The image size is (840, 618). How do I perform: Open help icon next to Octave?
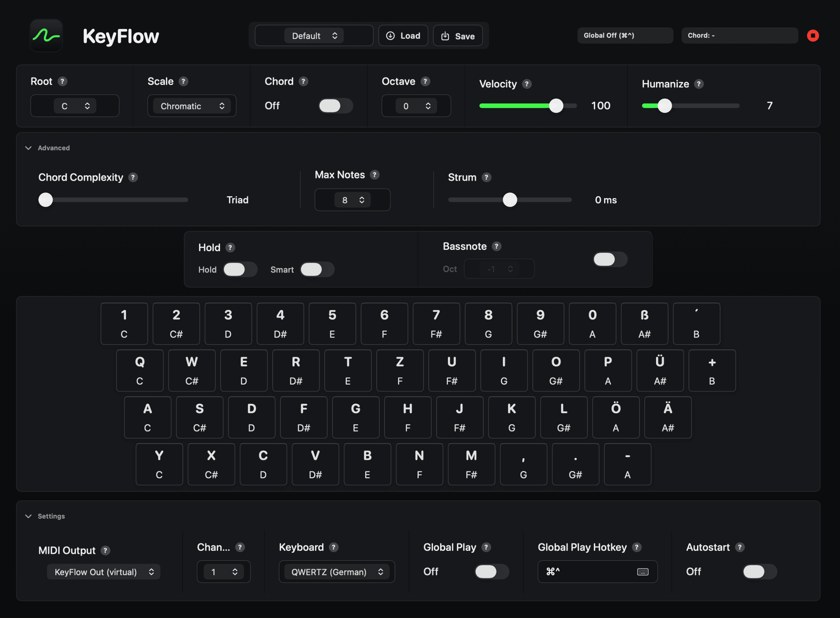[x=425, y=81]
